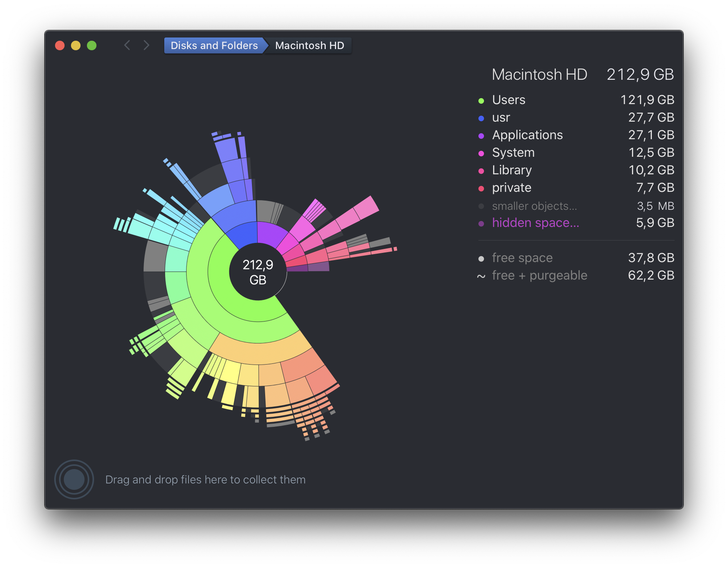The image size is (728, 568).
Task: Select the Users folder in the list
Action: (576, 100)
